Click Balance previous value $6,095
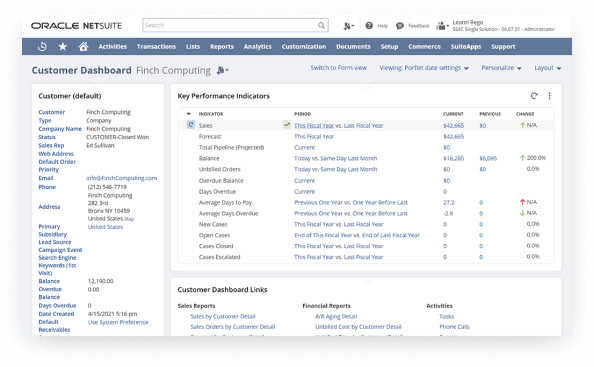 (x=488, y=158)
